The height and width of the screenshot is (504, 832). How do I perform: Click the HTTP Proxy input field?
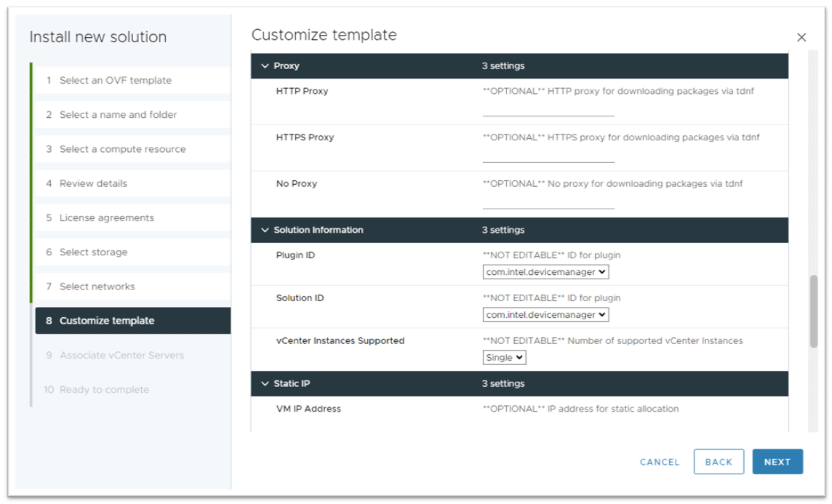coord(548,110)
